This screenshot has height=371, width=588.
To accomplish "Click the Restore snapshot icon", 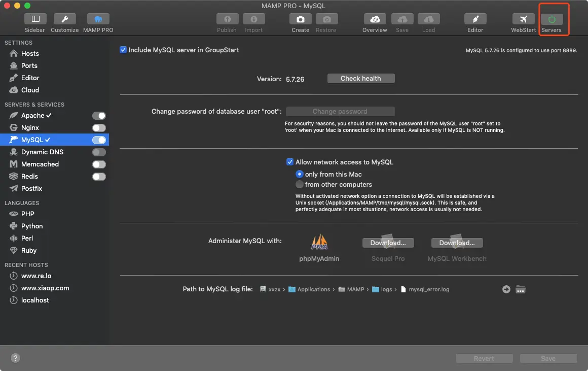I will [326, 19].
